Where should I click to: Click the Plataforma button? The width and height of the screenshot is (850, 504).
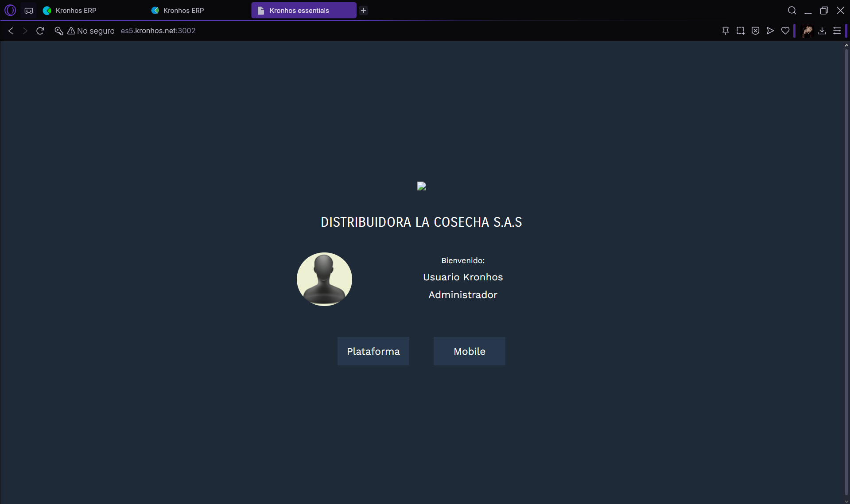pyautogui.click(x=373, y=351)
